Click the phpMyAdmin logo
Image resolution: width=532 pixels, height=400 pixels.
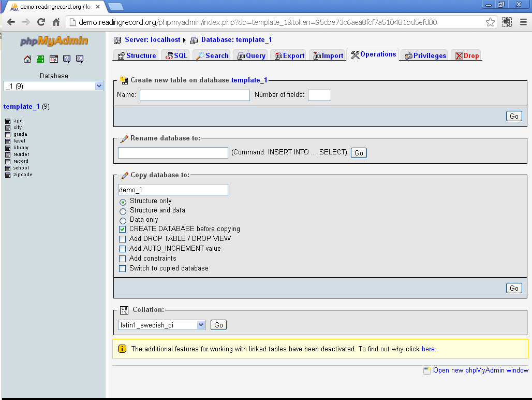pyautogui.click(x=54, y=41)
